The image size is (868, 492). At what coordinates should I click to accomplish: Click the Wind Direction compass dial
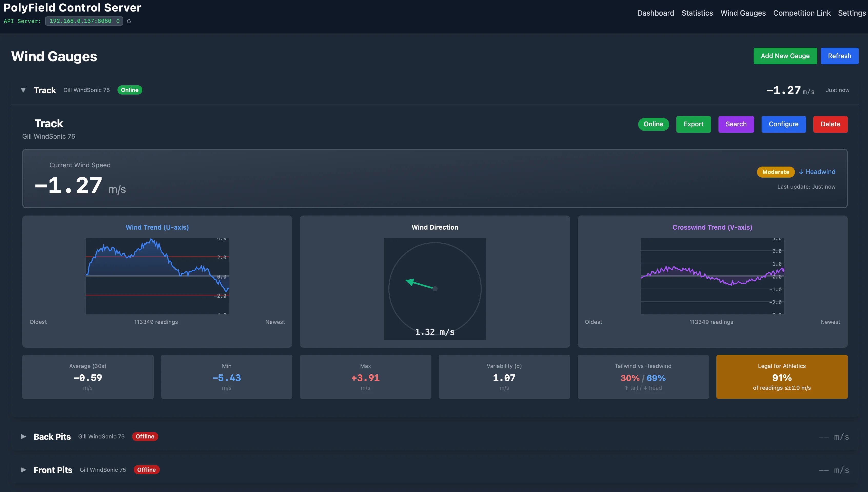pyautogui.click(x=435, y=289)
